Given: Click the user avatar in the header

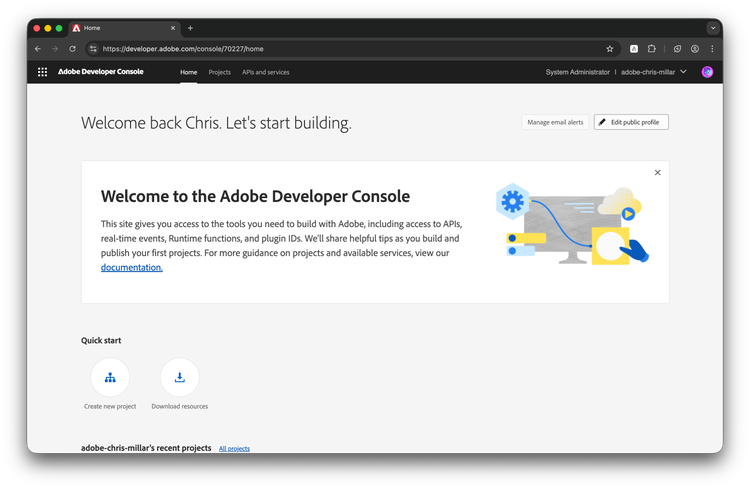Looking at the screenshot, I should [707, 72].
